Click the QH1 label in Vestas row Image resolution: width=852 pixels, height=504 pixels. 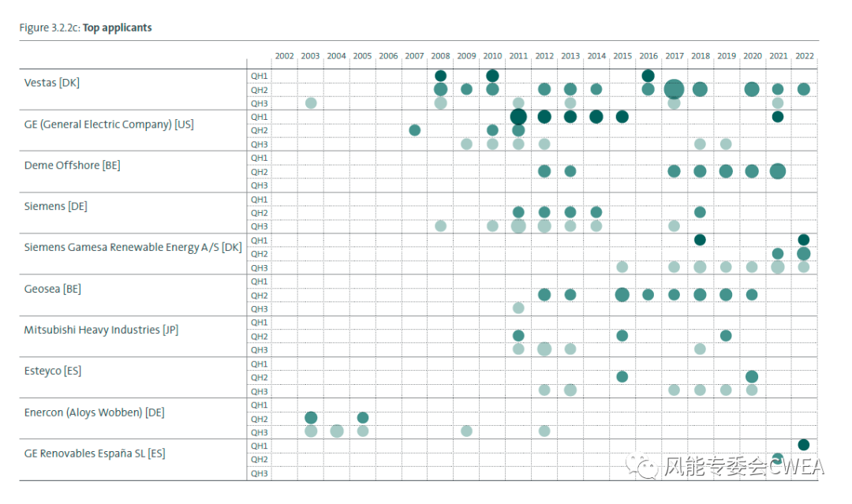point(260,76)
